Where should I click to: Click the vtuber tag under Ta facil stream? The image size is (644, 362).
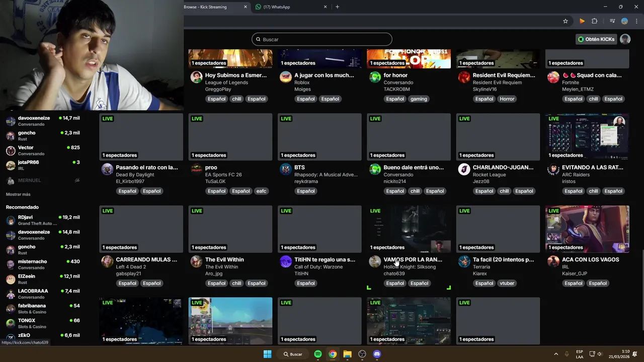(x=507, y=283)
